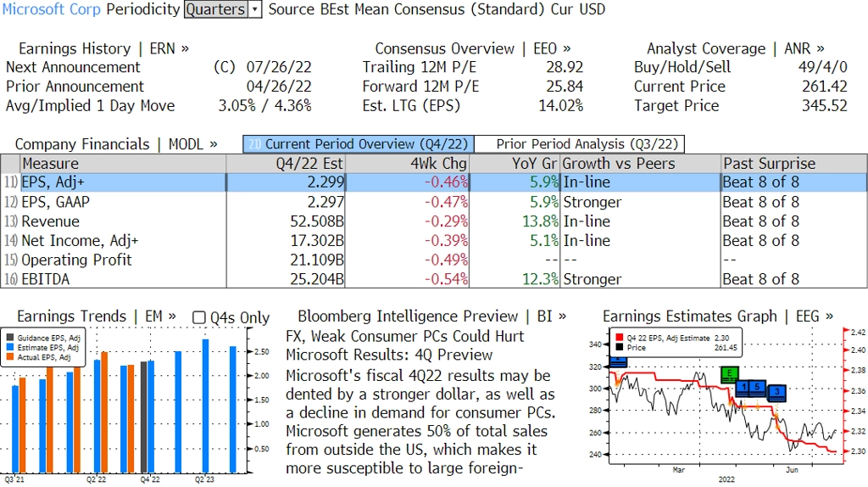The height and width of the screenshot is (487, 868).
Task: Click the 2.299 EPS Adj estimate value
Action: pos(325,182)
